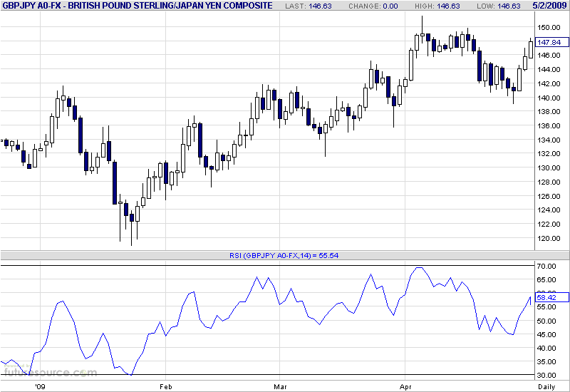Click the 130.00 price axis label
This screenshot has height=392, width=570.
(x=549, y=168)
